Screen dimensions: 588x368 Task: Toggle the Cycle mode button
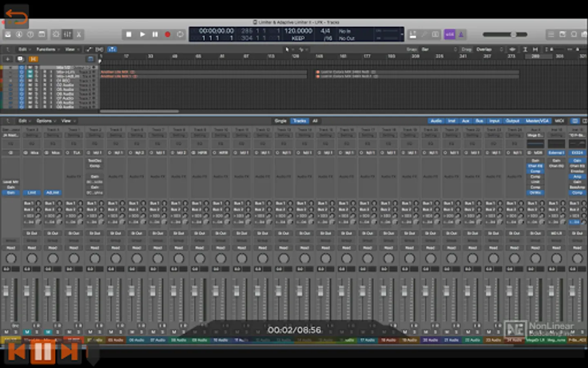tap(180, 35)
